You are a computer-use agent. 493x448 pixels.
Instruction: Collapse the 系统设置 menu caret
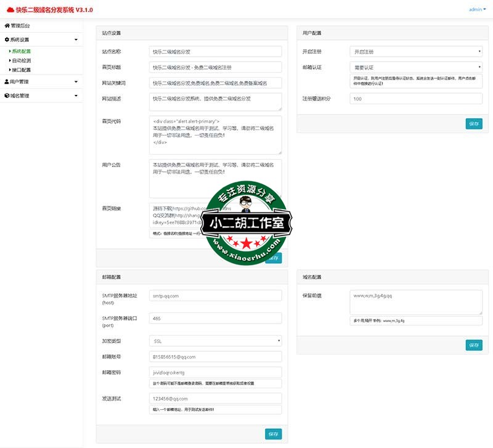click(76, 39)
